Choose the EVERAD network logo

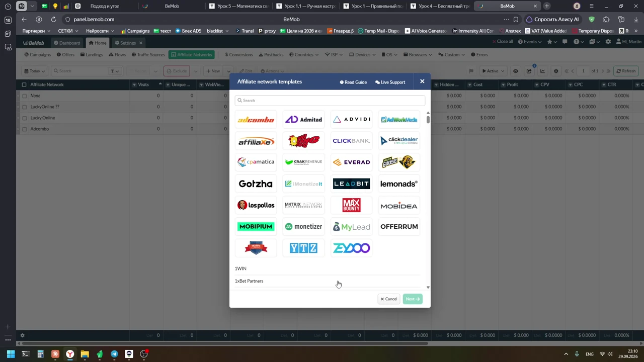(x=351, y=162)
